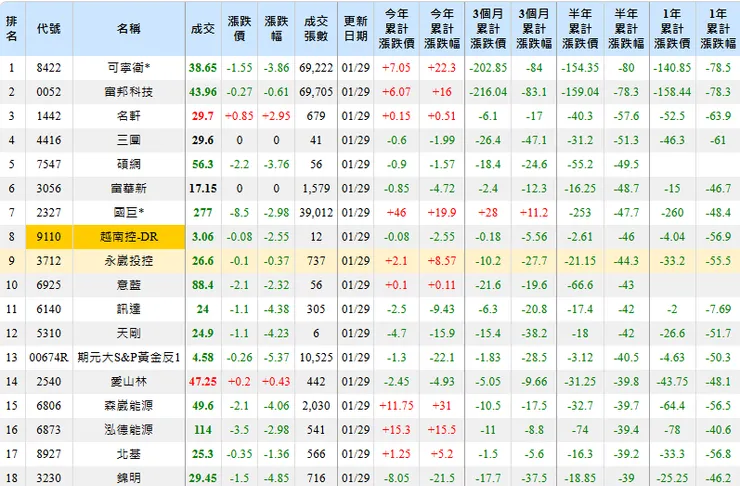Open stock 森崴能源 link
The image size is (740, 486).
pyautogui.click(x=128, y=405)
